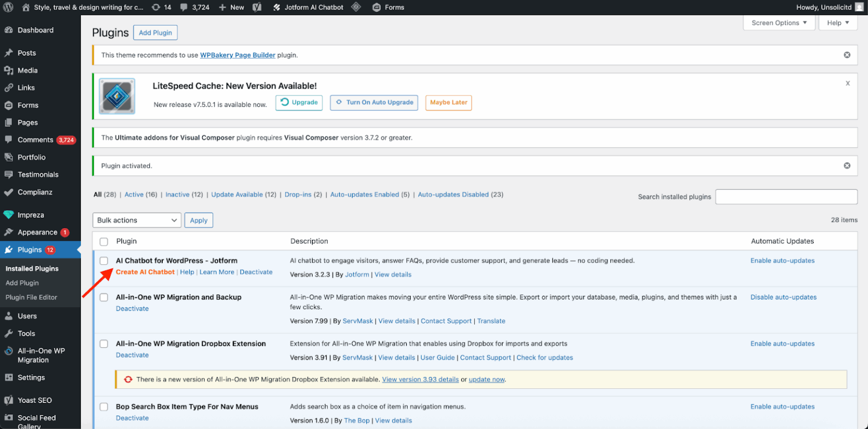Switch to the Inactive plugins filter tab
The width and height of the screenshot is (868, 429).
tap(177, 194)
